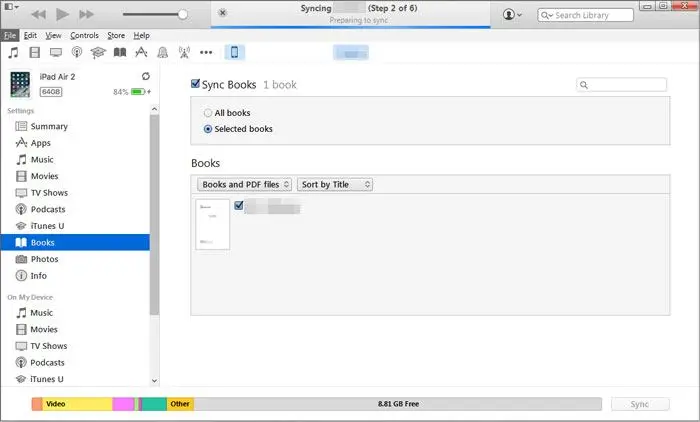Click the iPad Air 2 device thumbnail
The height and width of the screenshot is (422, 700).
[20, 84]
